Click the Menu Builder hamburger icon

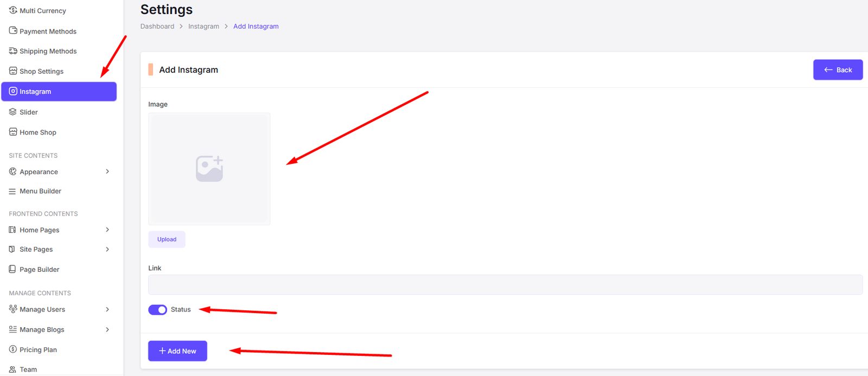pos(12,192)
